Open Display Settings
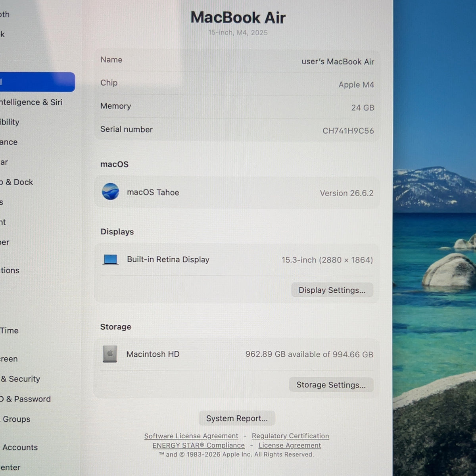Viewport: 476px width, 476px height. point(332,290)
